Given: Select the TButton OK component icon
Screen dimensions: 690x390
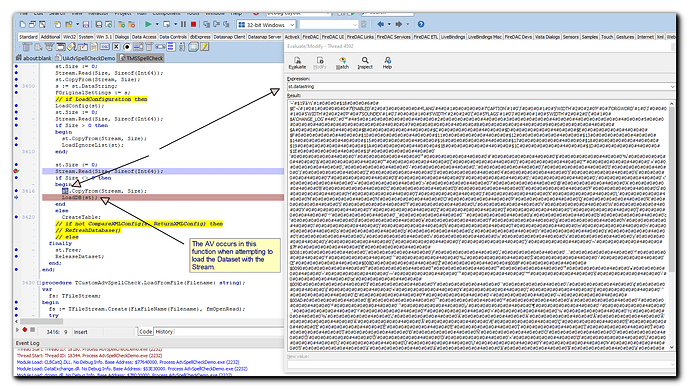Looking at the screenshot, I should (x=105, y=47).
